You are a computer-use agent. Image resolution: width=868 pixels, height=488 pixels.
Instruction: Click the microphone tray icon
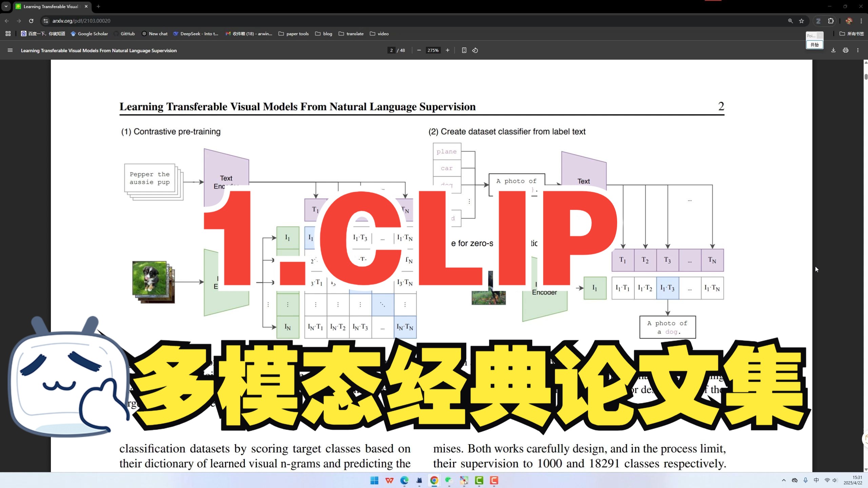(806, 480)
